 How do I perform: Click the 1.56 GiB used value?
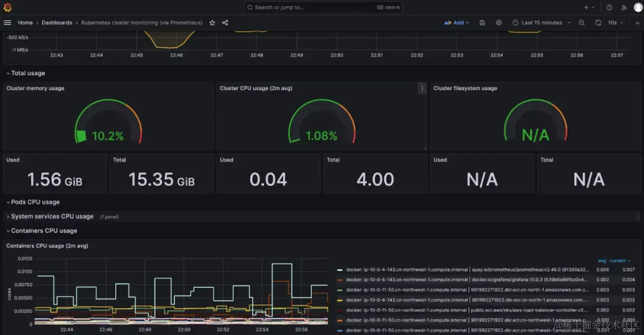(x=55, y=179)
